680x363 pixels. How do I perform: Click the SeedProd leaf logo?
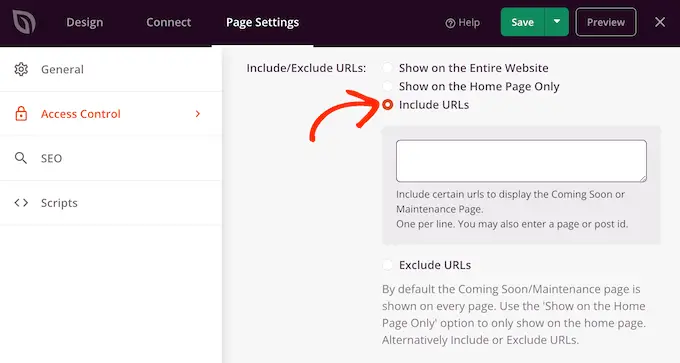(24, 22)
